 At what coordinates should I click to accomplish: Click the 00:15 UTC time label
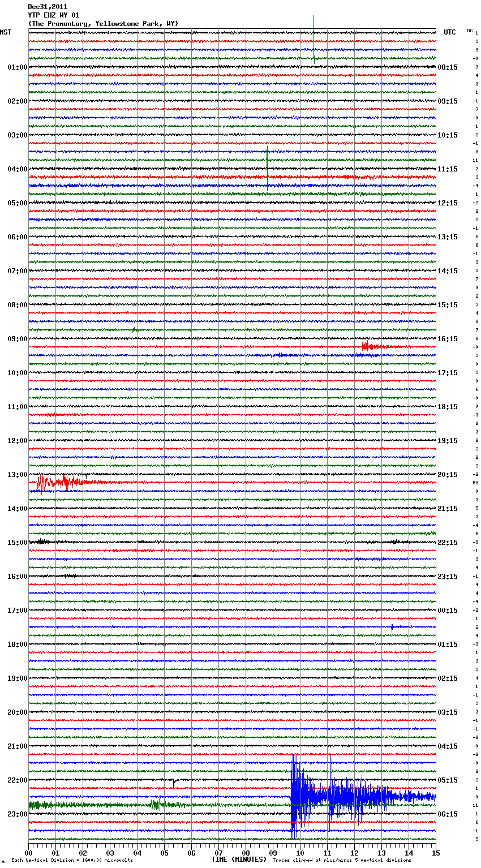pyautogui.click(x=448, y=611)
